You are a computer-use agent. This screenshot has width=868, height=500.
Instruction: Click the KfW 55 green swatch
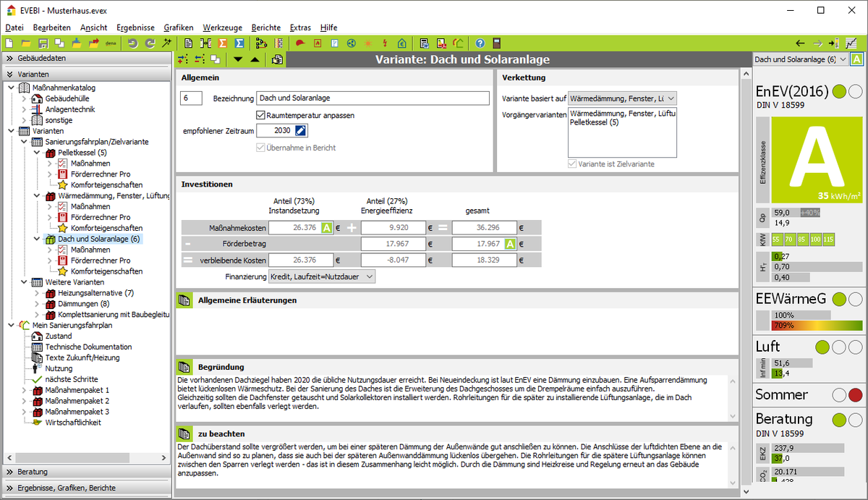tap(776, 240)
